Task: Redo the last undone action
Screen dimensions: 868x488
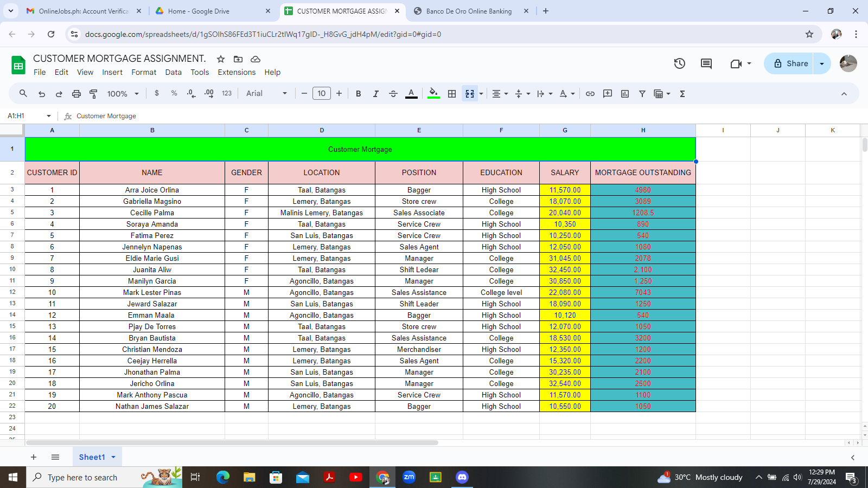Action: (59, 94)
